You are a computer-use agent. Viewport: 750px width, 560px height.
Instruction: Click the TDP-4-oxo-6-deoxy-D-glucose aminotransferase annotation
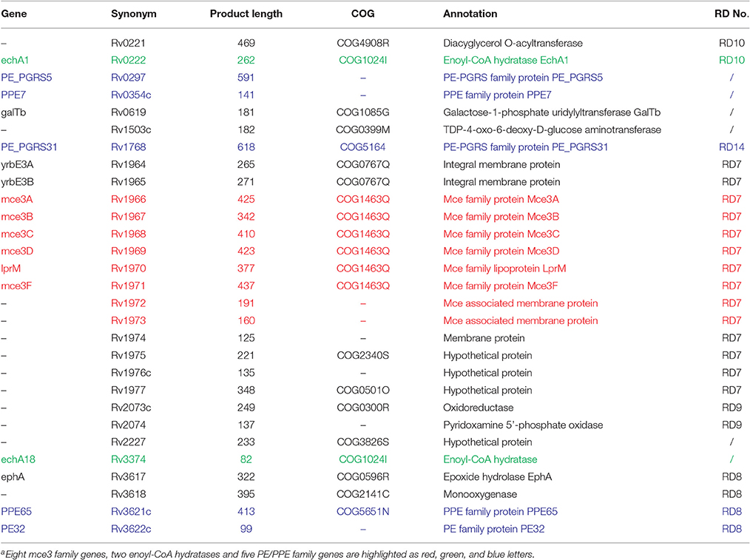pyautogui.click(x=552, y=129)
